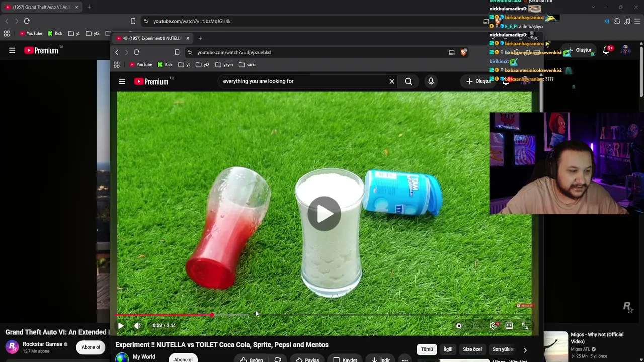The image size is (644, 362).
Task: Open the YouTube bookmark in the front window
Action: click(x=141, y=65)
